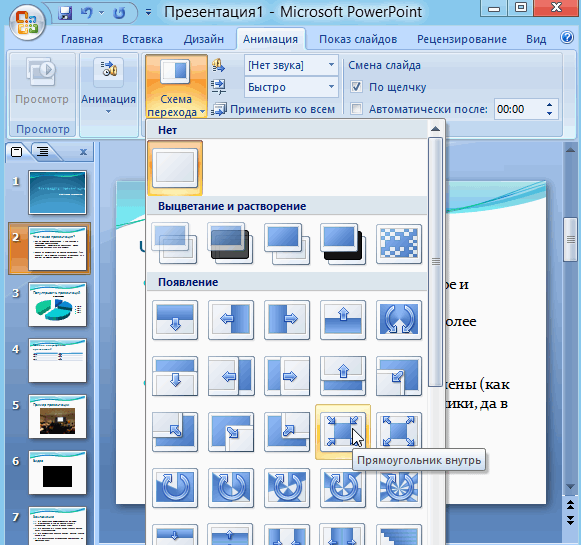Image resolution: width=581 pixels, height=545 pixels.
Task: Choose the wipe up transition
Action: (x=343, y=320)
